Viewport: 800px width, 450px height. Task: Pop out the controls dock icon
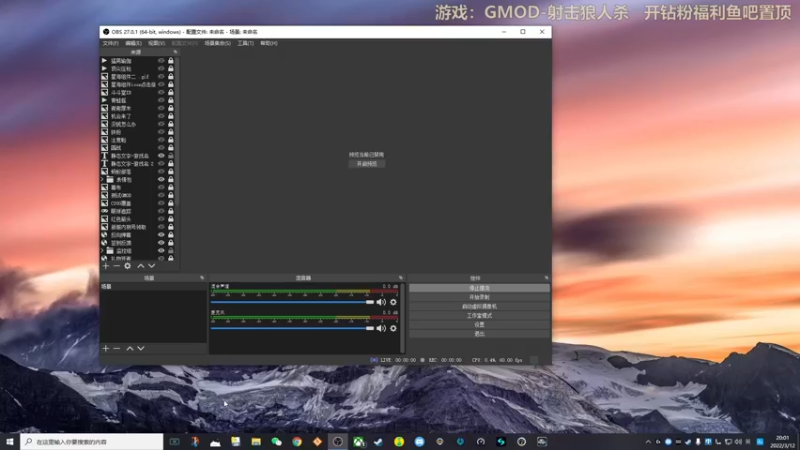(546, 278)
